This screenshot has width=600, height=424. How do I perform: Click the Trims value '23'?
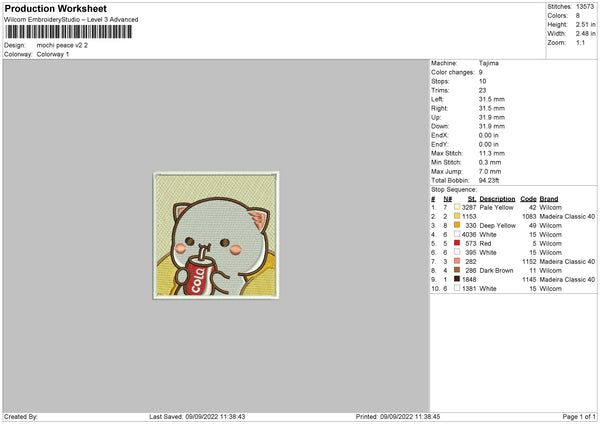coord(482,90)
